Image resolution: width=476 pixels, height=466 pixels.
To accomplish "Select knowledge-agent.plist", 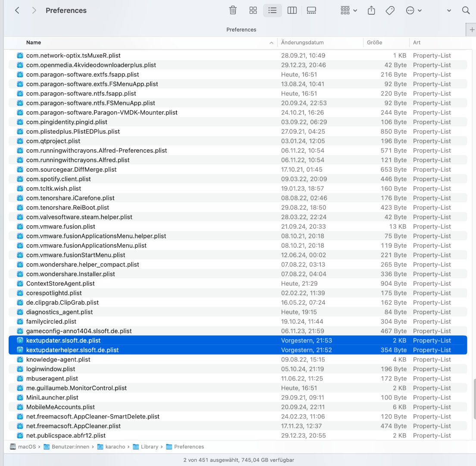I will [238, 359].
